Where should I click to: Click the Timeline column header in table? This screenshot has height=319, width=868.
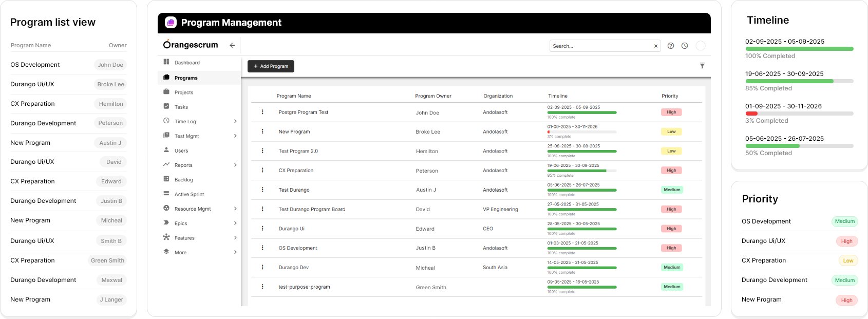pos(558,96)
